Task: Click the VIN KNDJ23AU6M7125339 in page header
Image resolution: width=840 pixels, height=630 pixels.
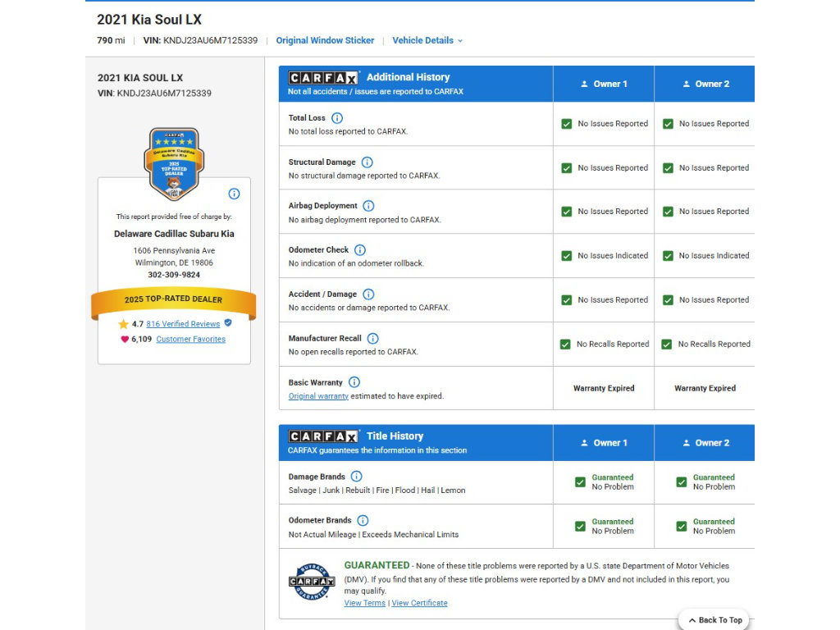Action: tap(200, 41)
